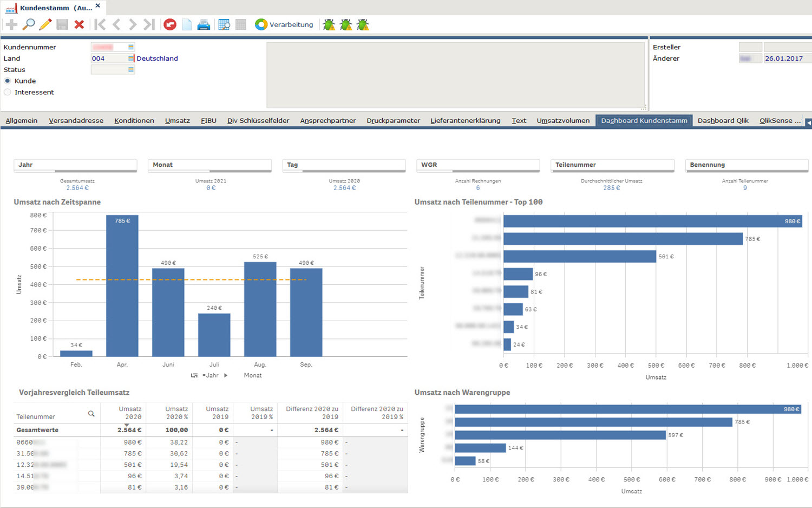Click the magnifier search icon in toolbar

tap(29, 24)
